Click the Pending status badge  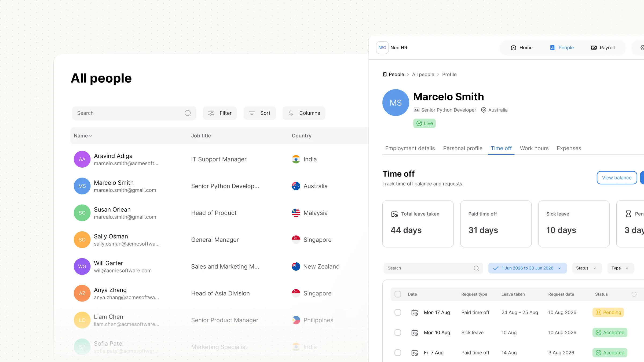tap(608, 313)
